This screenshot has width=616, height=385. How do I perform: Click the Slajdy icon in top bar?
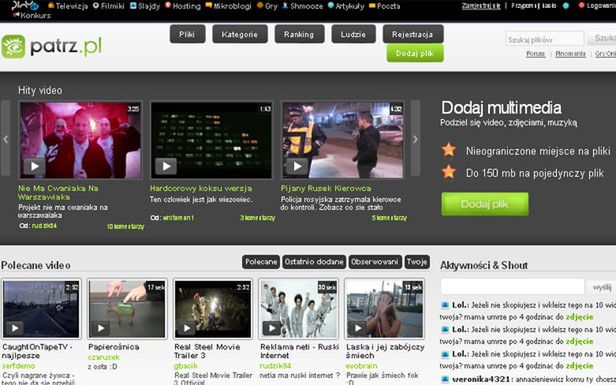click(134, 6)
